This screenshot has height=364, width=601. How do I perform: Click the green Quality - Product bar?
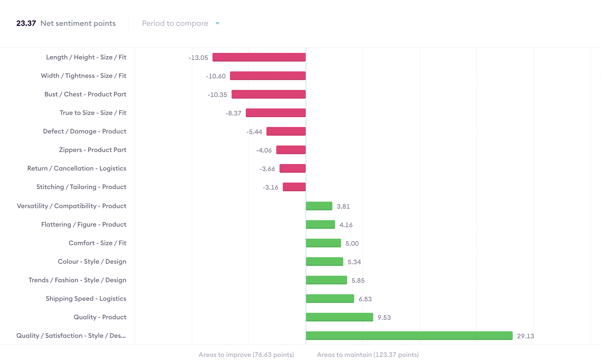tap(339, 317)
